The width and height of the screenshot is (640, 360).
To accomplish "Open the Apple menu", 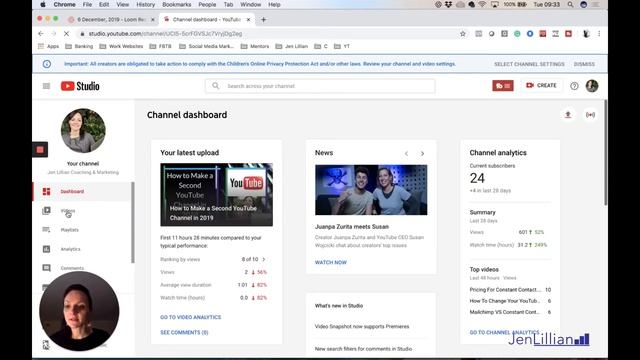I will point(43,4).
